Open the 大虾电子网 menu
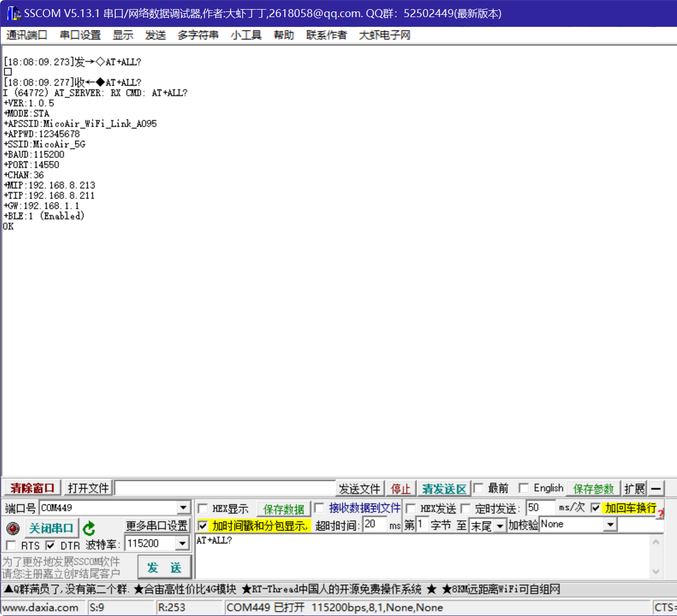 click(x=384, y=35)
